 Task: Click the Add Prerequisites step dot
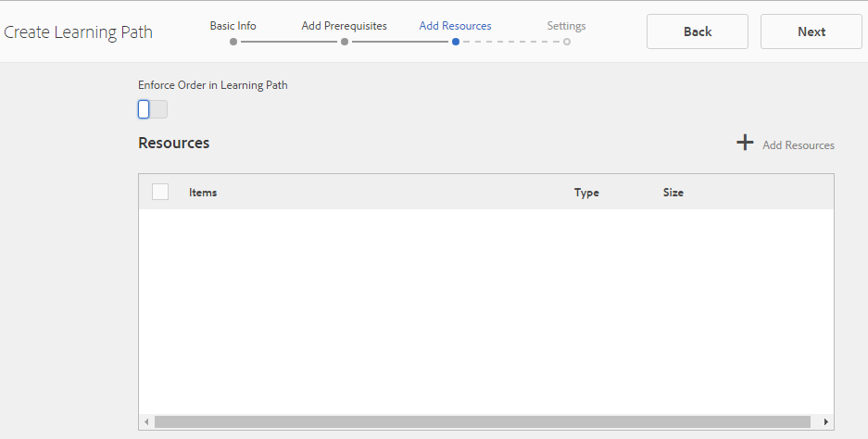tap(345, 42)
